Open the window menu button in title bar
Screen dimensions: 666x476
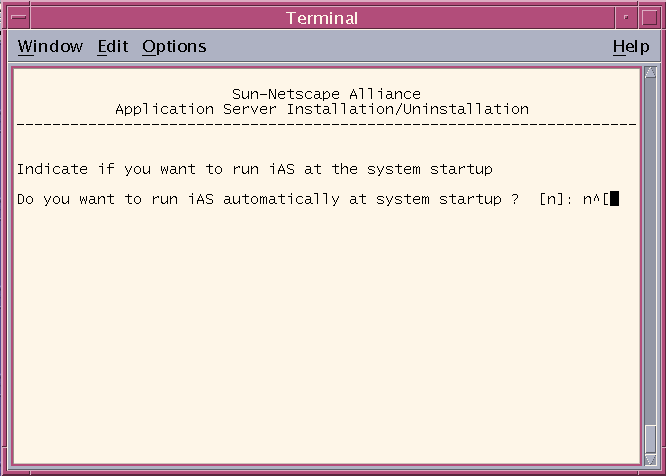pos(19,17)
